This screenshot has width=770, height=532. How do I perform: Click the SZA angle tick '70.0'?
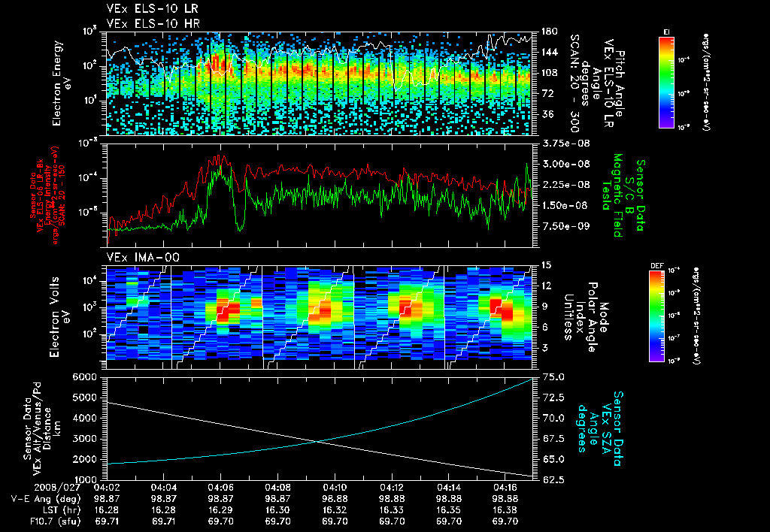[553, 418]
